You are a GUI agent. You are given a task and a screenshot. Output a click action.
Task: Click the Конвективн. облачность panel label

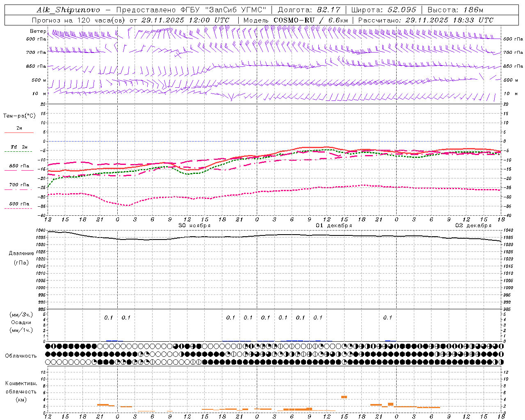21,388
